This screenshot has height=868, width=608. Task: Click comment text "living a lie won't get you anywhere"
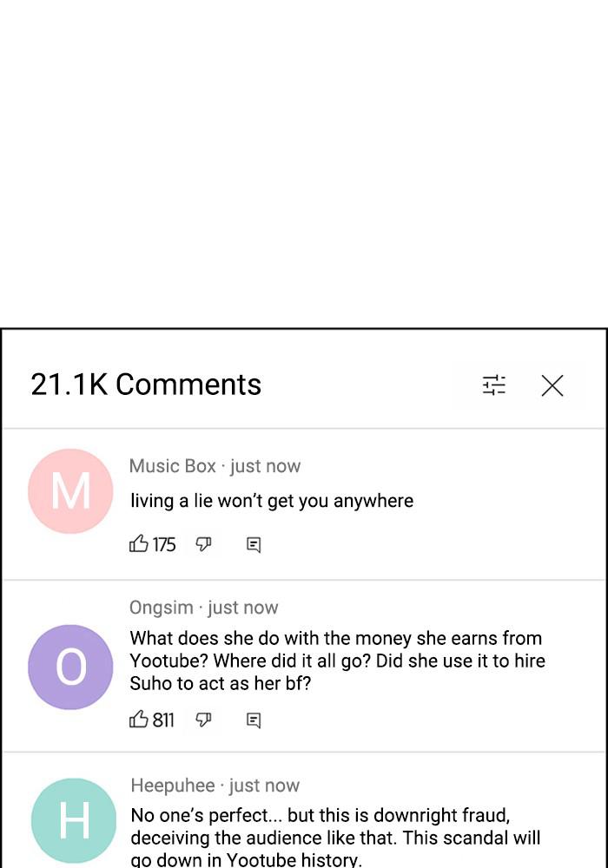click(x=272, y=501)
